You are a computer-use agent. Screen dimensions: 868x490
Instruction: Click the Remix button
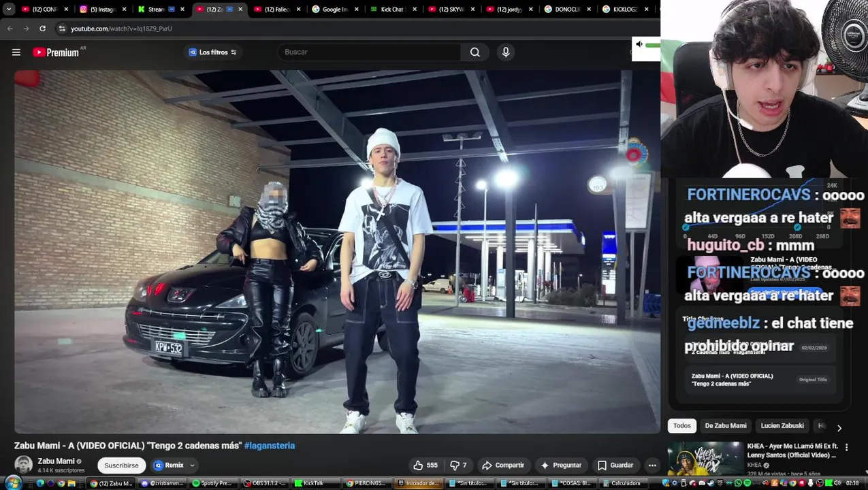click(x=169, y=465)
